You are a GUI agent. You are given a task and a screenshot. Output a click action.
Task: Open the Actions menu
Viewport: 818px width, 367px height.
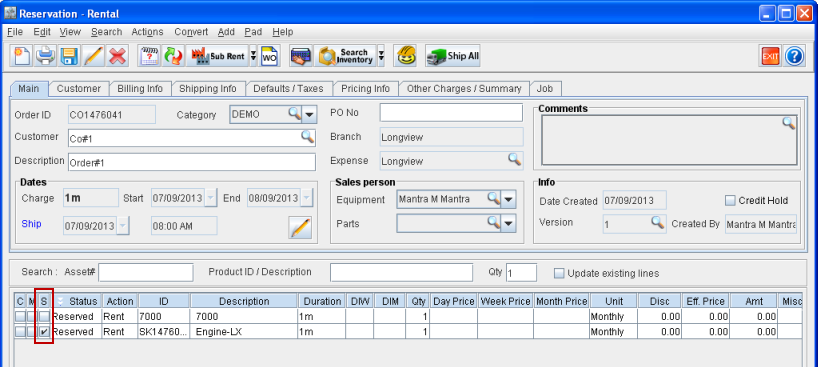point(147,32)
